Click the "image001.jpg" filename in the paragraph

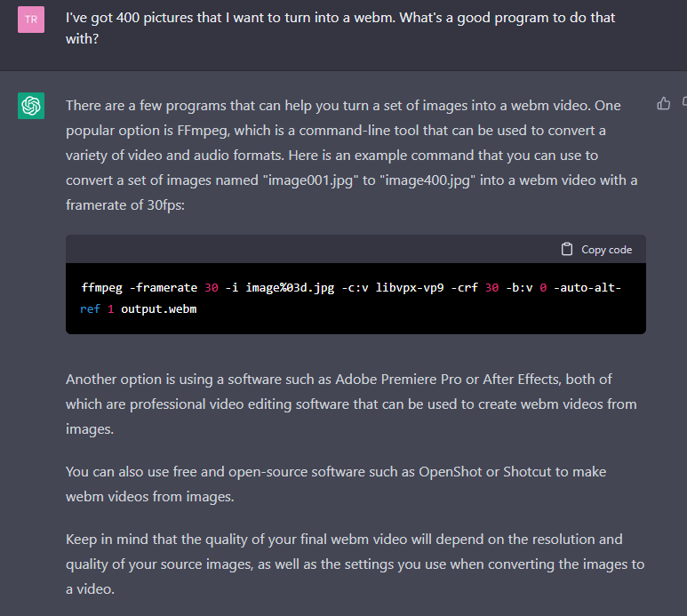coord(311,180)
